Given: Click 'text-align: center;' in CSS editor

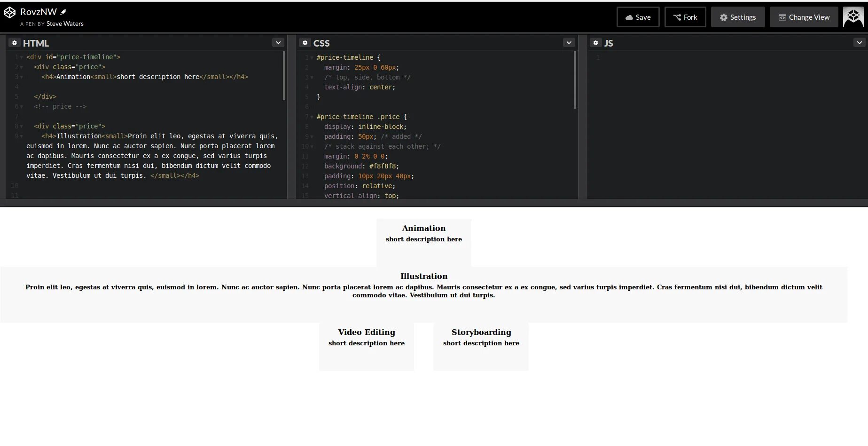Looking at the screenshot, I should (x=360, y=87).
